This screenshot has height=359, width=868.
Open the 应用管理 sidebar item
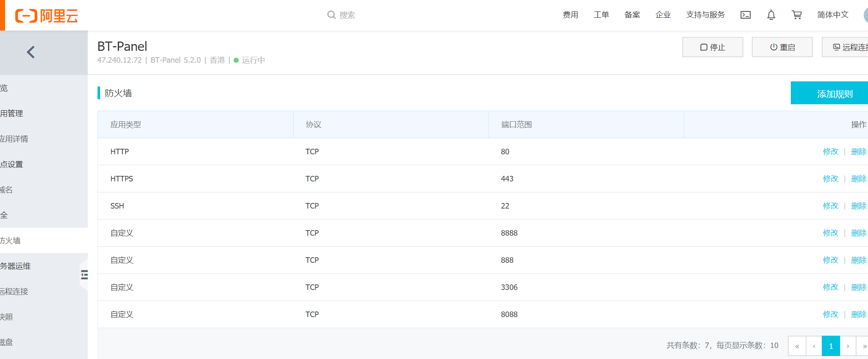[x=44, y=113]
